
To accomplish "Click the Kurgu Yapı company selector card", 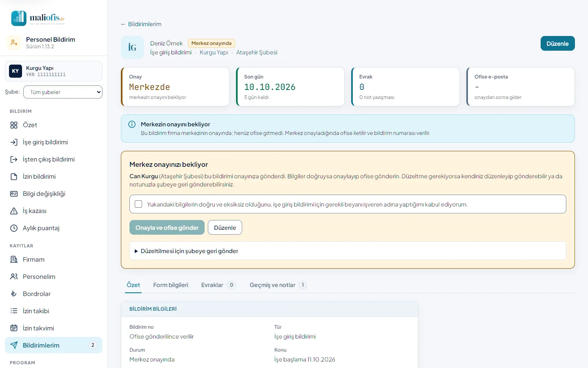I will click(53, 71).
